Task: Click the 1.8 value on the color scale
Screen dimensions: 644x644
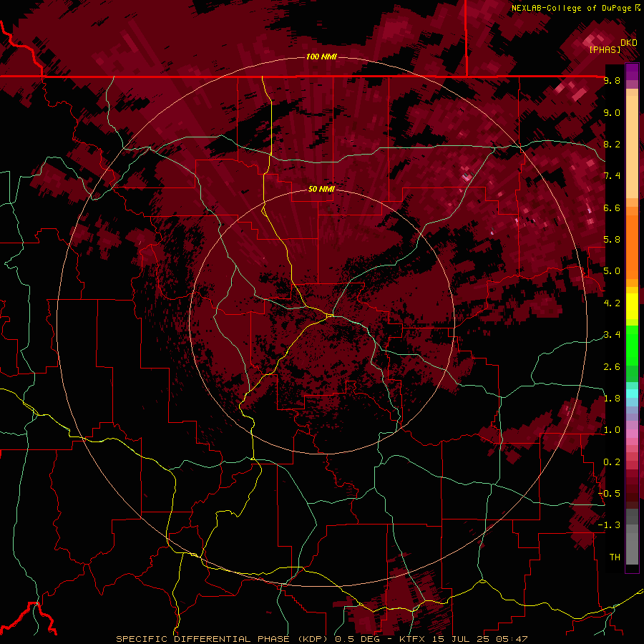Action: [x=612, y=399]
